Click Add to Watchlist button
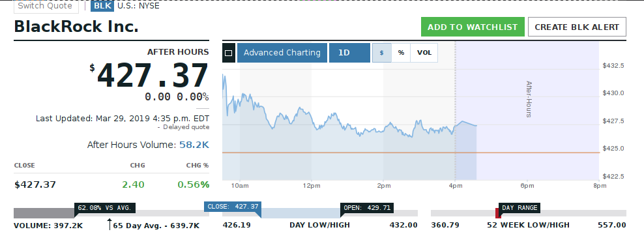The image size is (644, 236). pyautogui.click(x=473, y=27)
